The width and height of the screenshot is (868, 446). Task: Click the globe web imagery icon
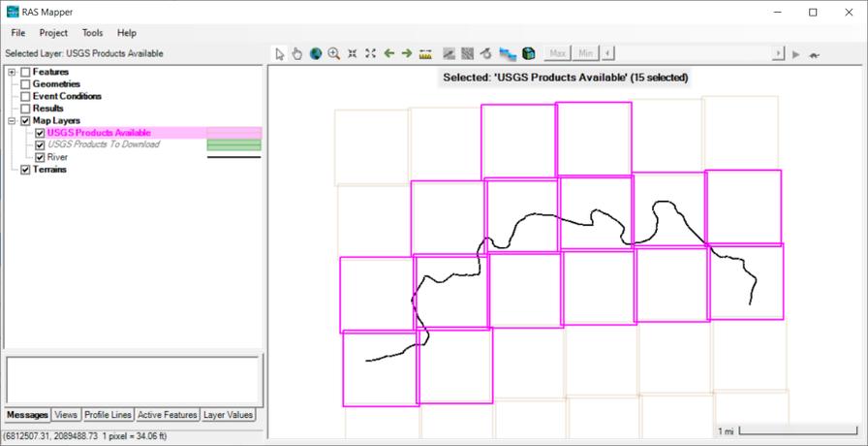[x=316, y=53]
